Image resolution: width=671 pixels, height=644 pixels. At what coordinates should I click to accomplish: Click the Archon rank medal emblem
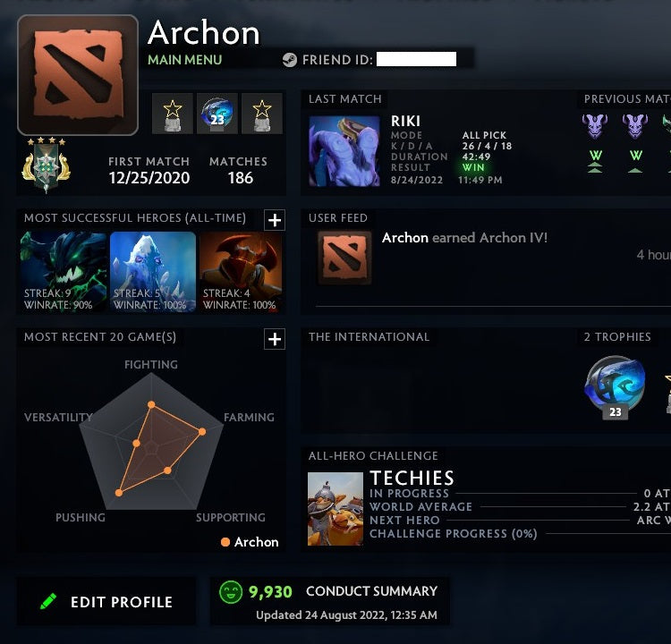[x=46, y=165]
